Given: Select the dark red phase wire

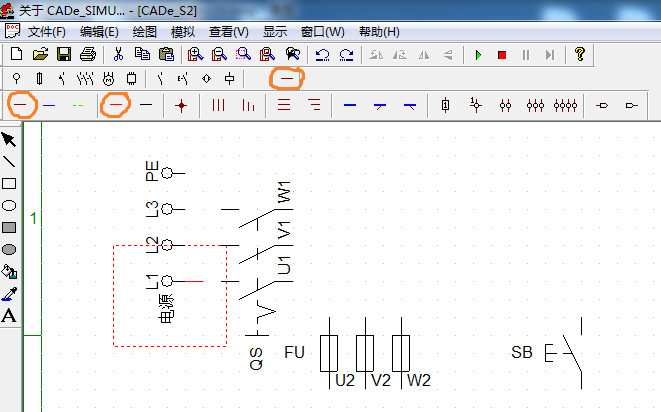Looking at the screenshot, I should [x=20, y=105].
